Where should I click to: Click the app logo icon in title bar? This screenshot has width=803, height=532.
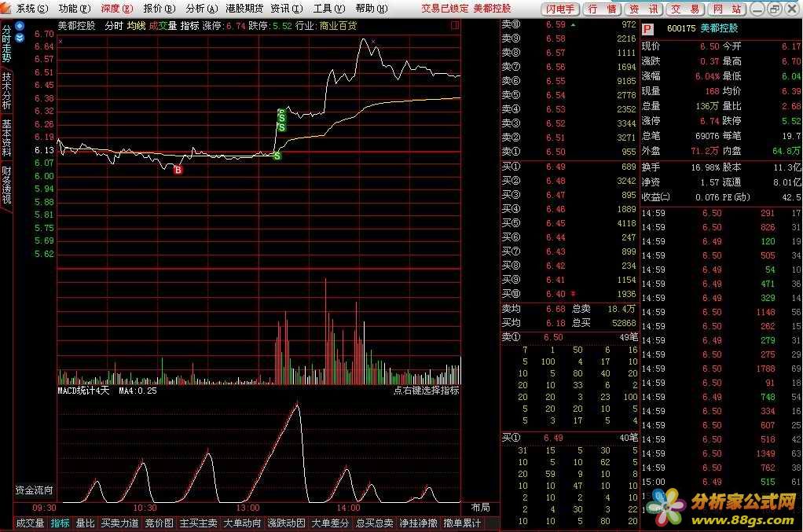click(5, 8)
